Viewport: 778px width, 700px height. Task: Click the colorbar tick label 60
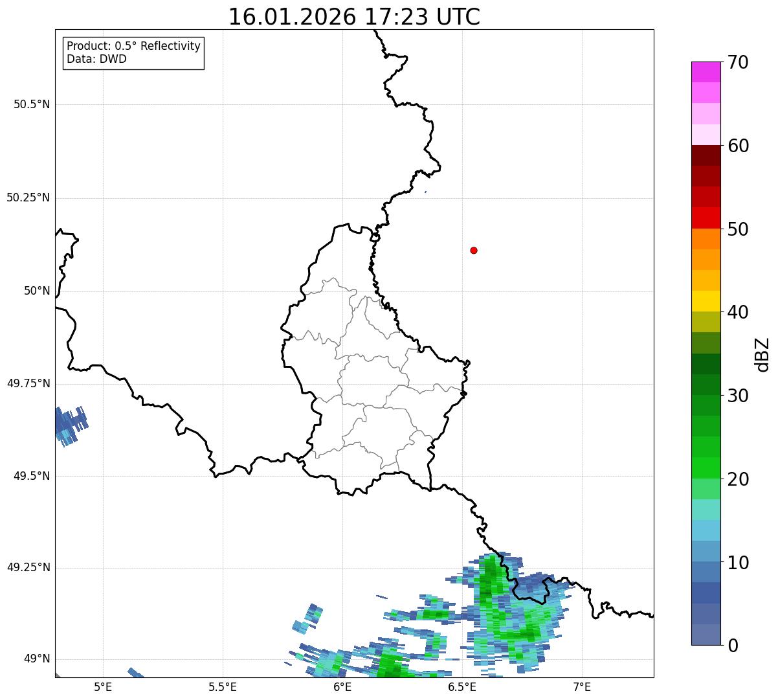click(739, 146)
